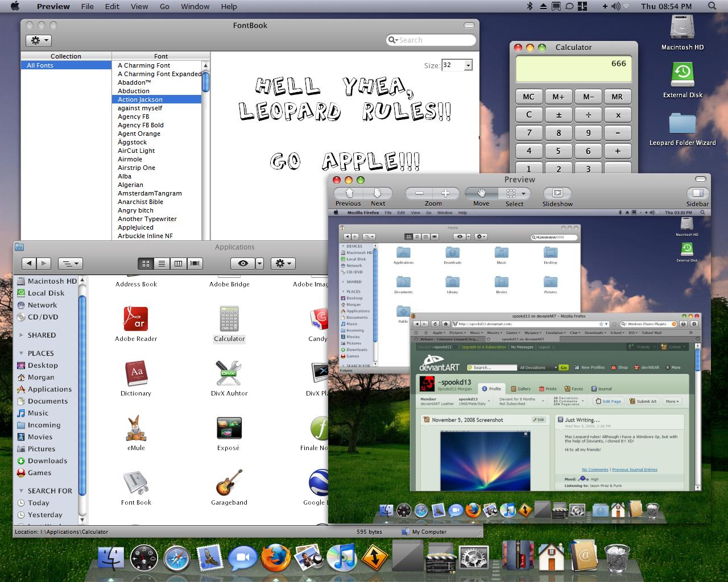The width and height of the screenshot is (728, 582).
Task: Open the View menu
Action: coord(139,6)
